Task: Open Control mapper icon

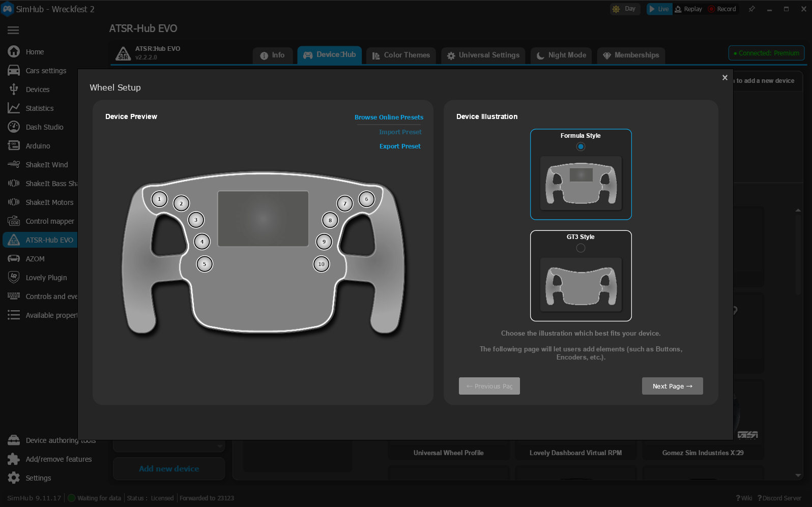Action: point(14,221)
